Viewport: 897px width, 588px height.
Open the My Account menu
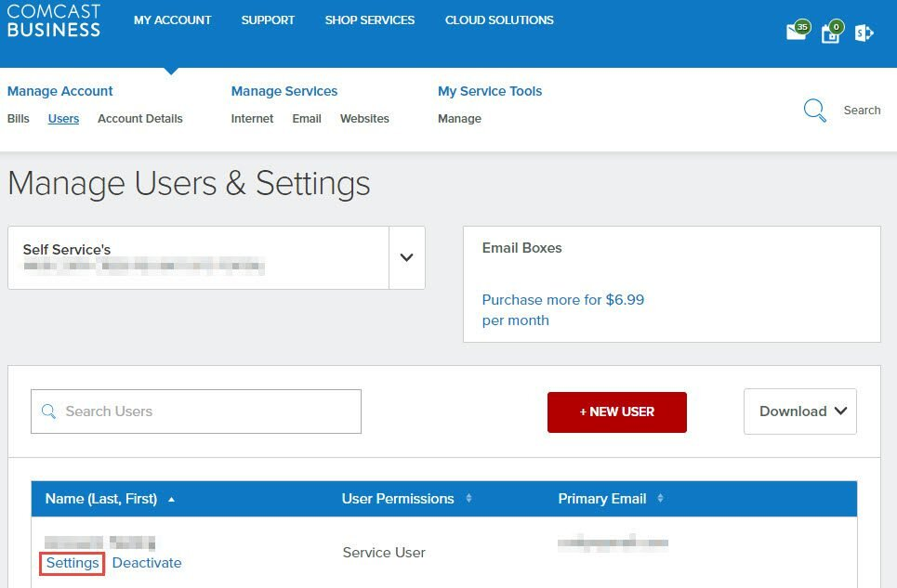(172, 20)
